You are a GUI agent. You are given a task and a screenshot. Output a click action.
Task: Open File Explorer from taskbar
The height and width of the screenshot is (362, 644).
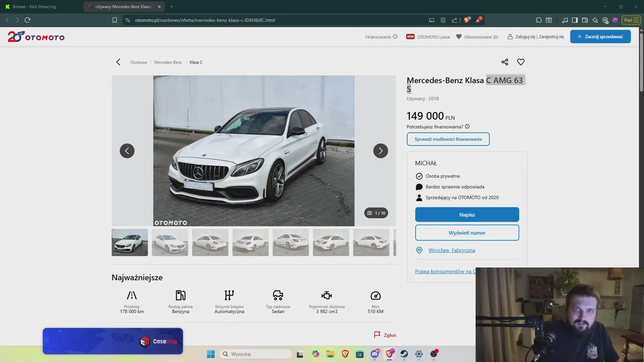(330, 354)
